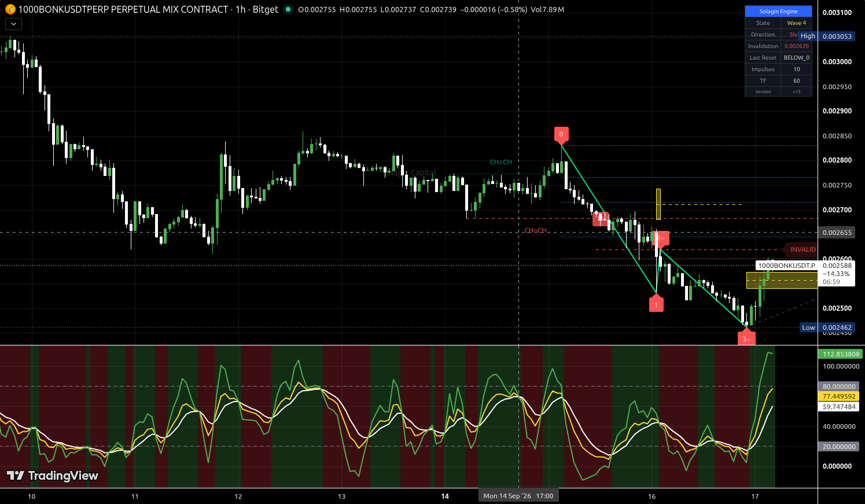The image size is (865, 504).
Task: Click the 20.000000 oscillator level label
Action: (x=839, y=447)
